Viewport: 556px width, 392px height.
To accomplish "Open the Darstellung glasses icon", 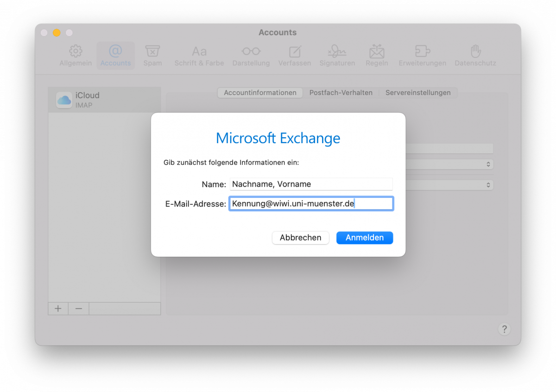I will [x=251, y=56].
